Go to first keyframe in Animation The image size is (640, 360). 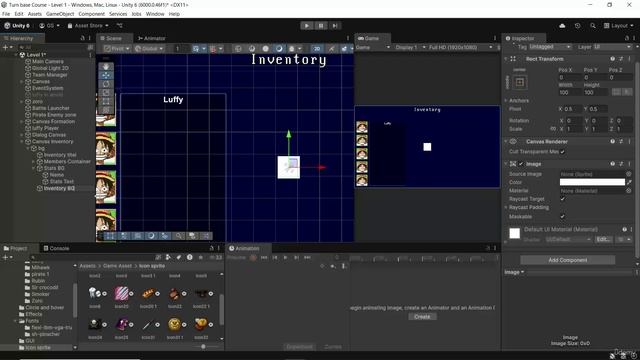[264, 257]
